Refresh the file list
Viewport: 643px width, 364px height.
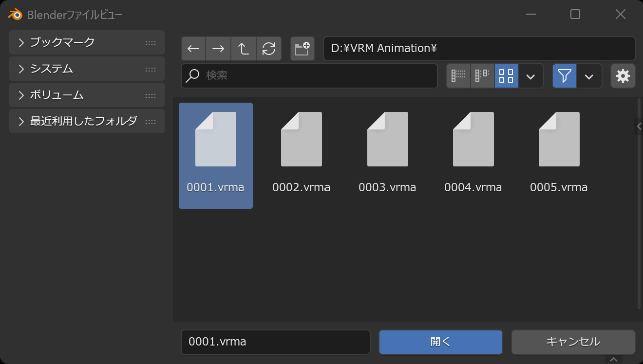[x=269, y=49]
